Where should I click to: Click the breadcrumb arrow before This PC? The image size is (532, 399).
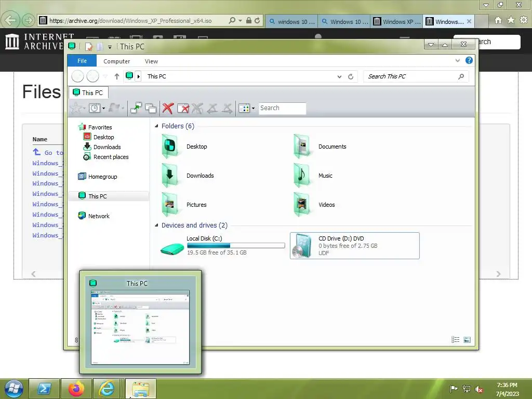pyautogui.click(x=138, y=77)
